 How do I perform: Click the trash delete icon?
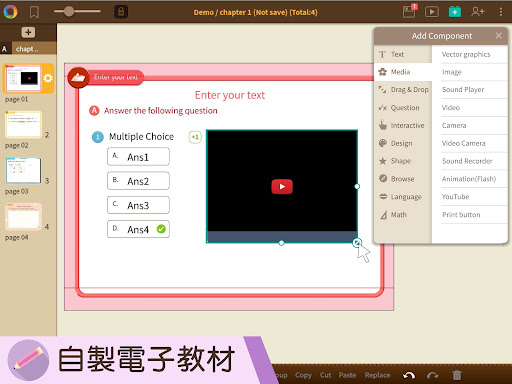[457, 375]
